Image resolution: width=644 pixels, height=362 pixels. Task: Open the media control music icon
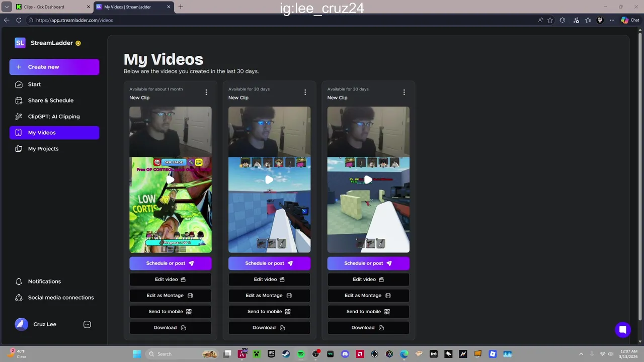(x=576, y=20)
